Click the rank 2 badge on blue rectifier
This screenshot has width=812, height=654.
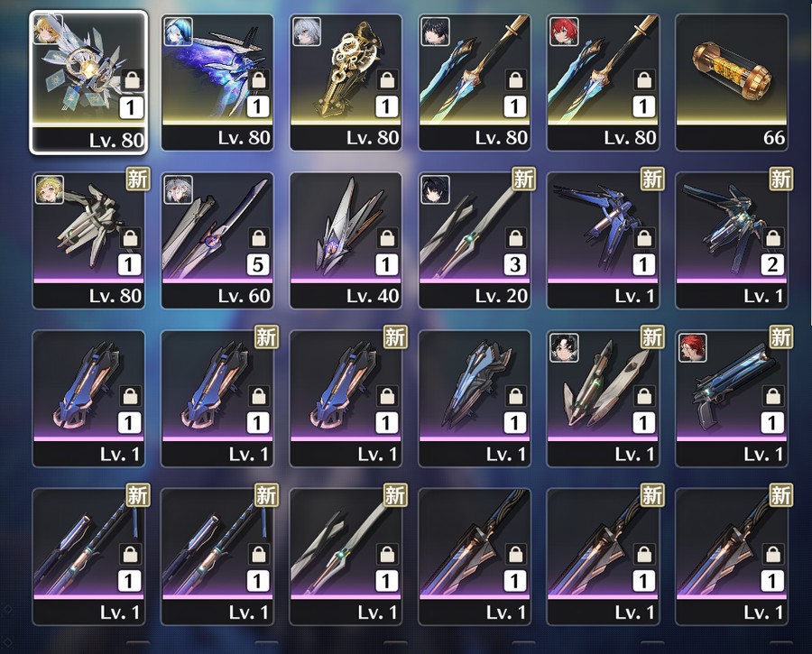point(772,264)
